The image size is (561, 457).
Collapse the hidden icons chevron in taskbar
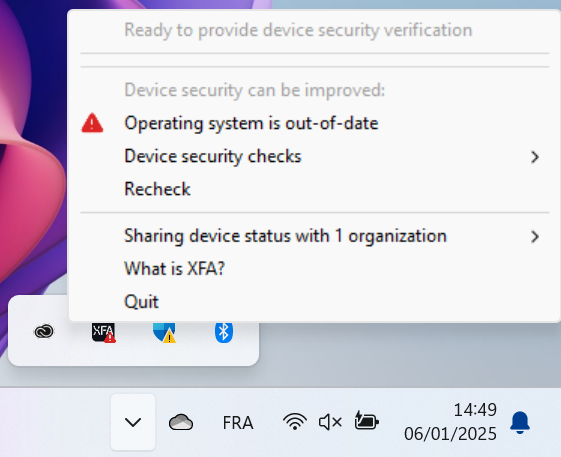click(133, 422)
